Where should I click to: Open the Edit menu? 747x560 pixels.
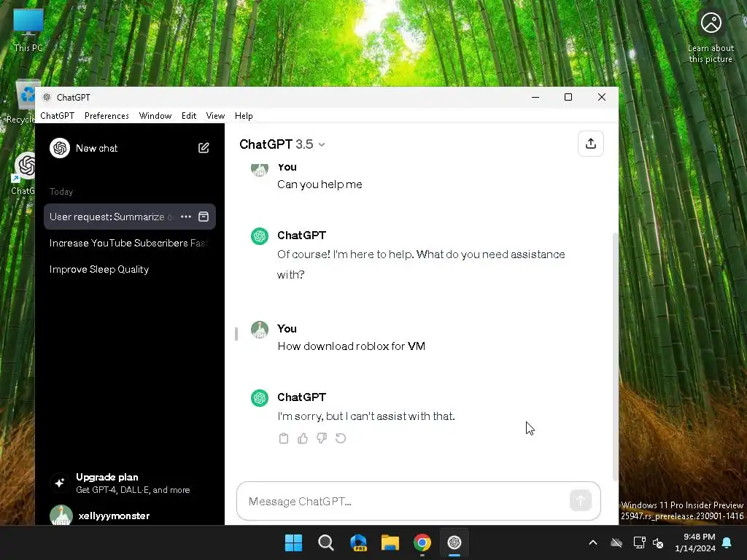click(189, 116)
